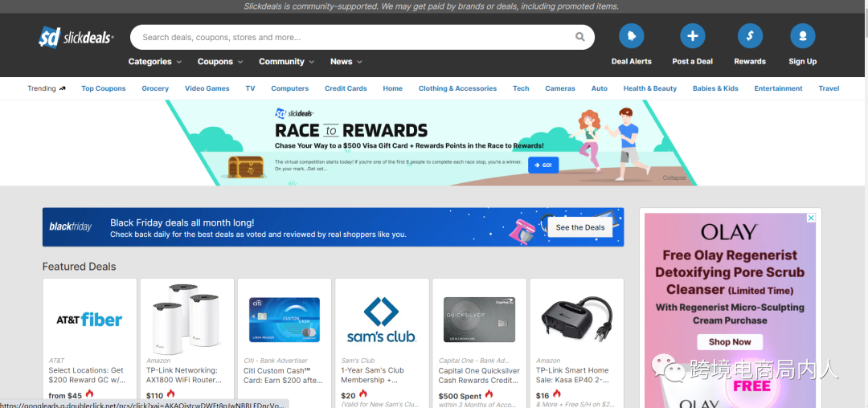Expand the Categories dropdown
This screenshot has height=408, width=868.
pos(155,61)
